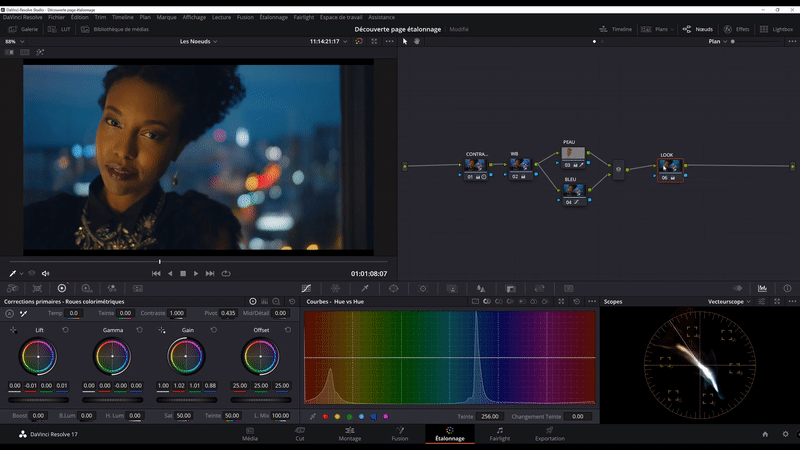
Task: Click the project settings gear icon
Action: [786, 434]
